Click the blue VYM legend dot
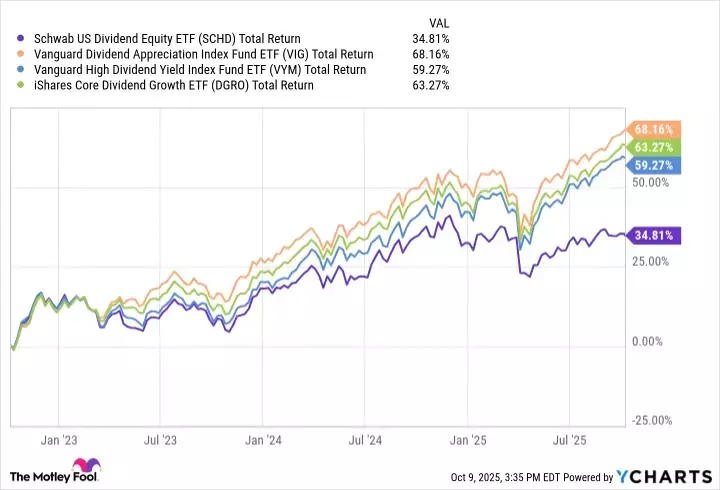The image size is (720, 490). point(10,70)
